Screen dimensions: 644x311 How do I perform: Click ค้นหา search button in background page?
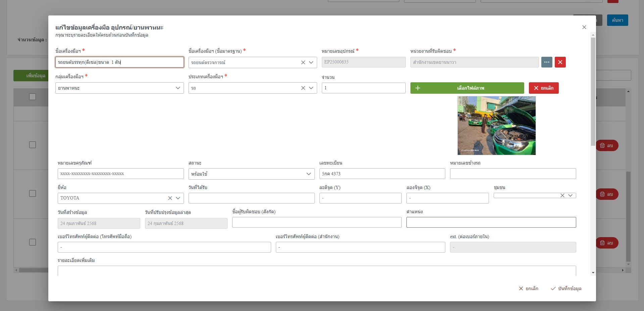click(x=617, y=20)
